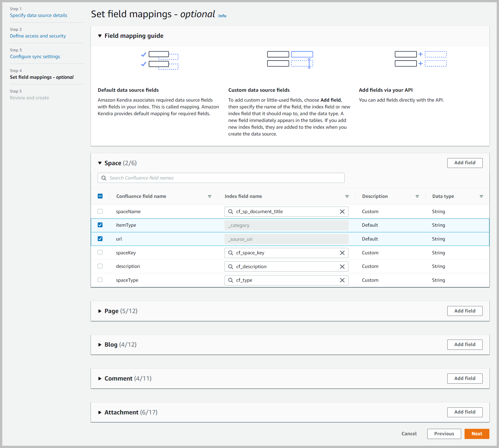Toggle the select-all checkbox in table header

(x=100, y=196)
